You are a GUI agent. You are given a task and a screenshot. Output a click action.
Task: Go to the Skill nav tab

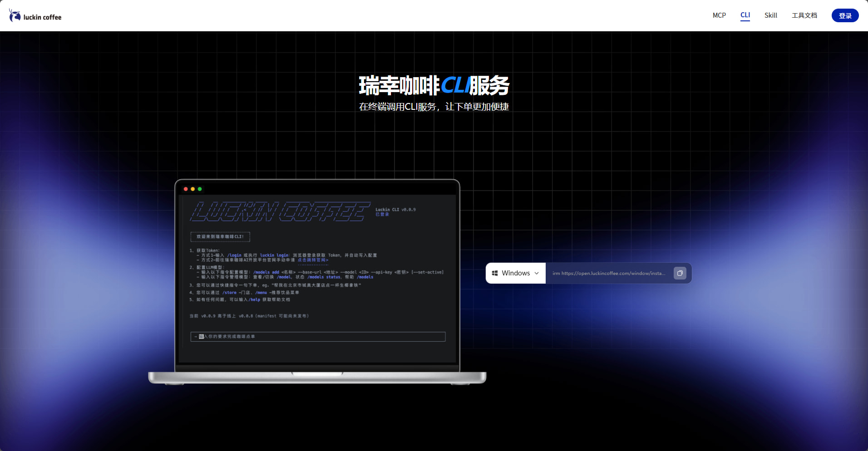[770, 15]
